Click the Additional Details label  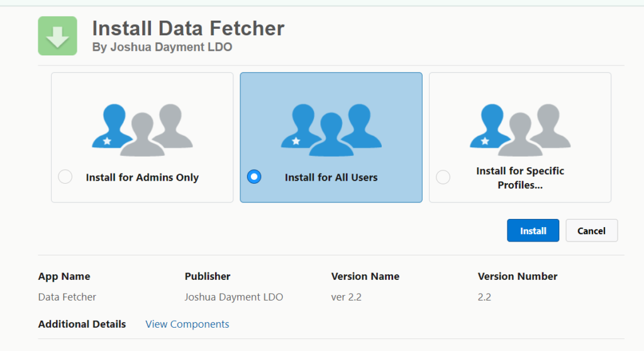[x=82, y=325]
